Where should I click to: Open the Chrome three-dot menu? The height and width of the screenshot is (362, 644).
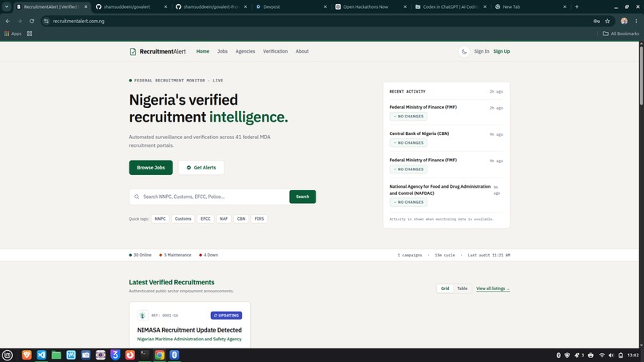pos(636,21)
